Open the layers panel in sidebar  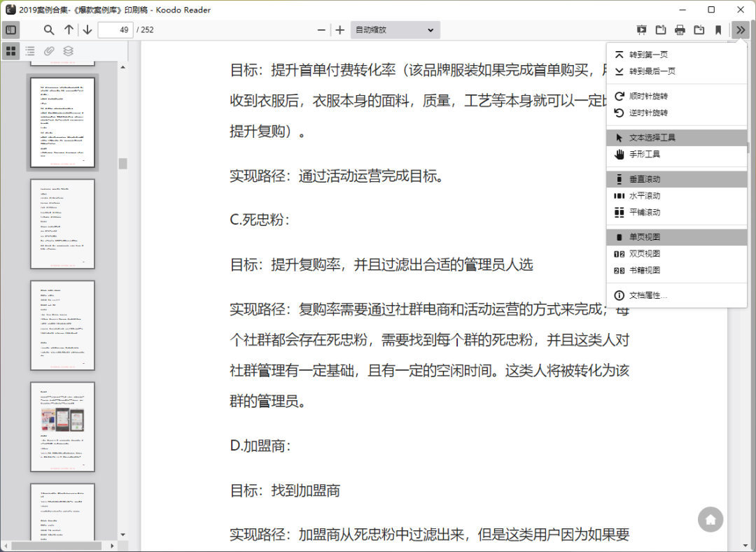pyautogui.click(x=67, y=50)
